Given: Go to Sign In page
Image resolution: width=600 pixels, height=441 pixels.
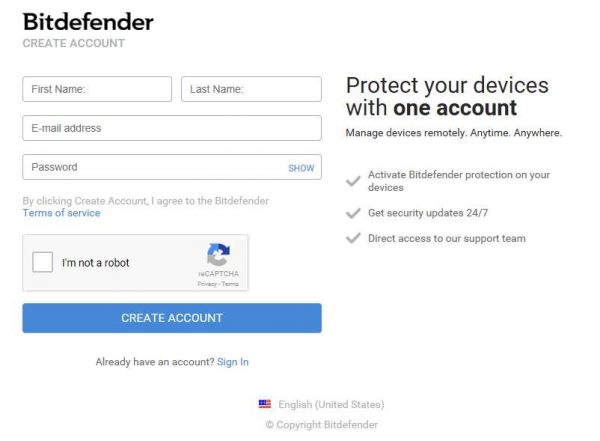Looking at the screenshot, I should point(233,362).
